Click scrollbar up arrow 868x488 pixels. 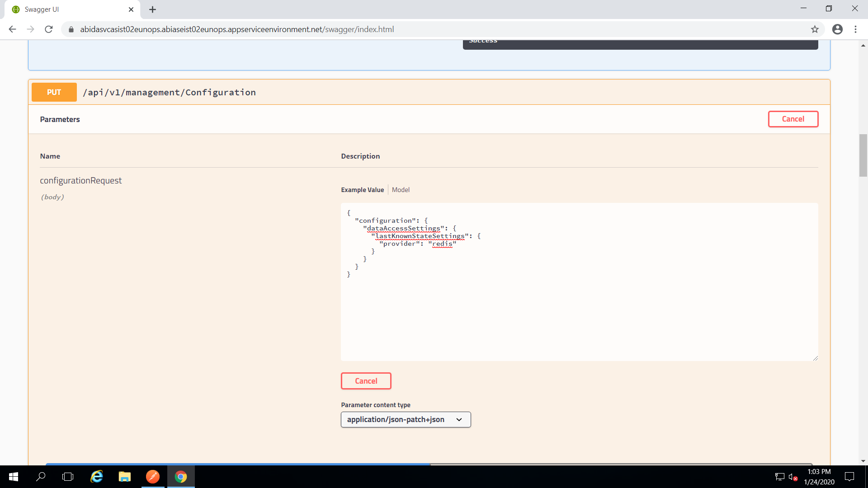(x=863, y=45)
